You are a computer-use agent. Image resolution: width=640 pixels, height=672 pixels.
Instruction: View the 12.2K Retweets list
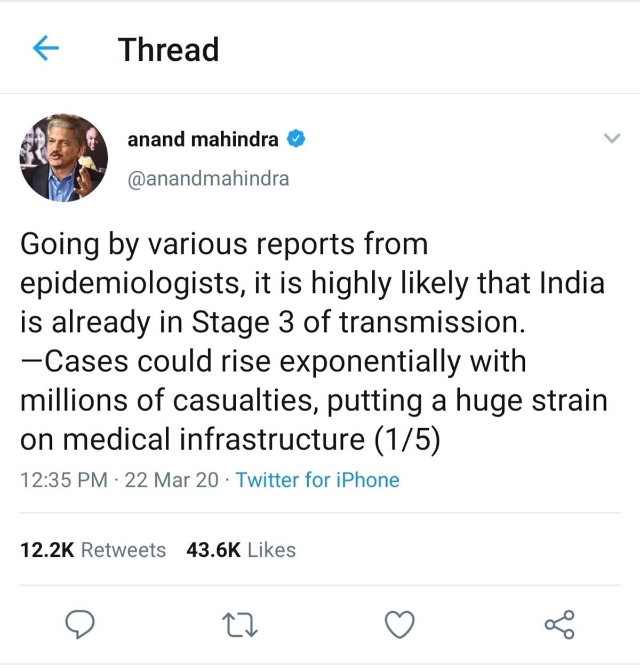[93, 550]
